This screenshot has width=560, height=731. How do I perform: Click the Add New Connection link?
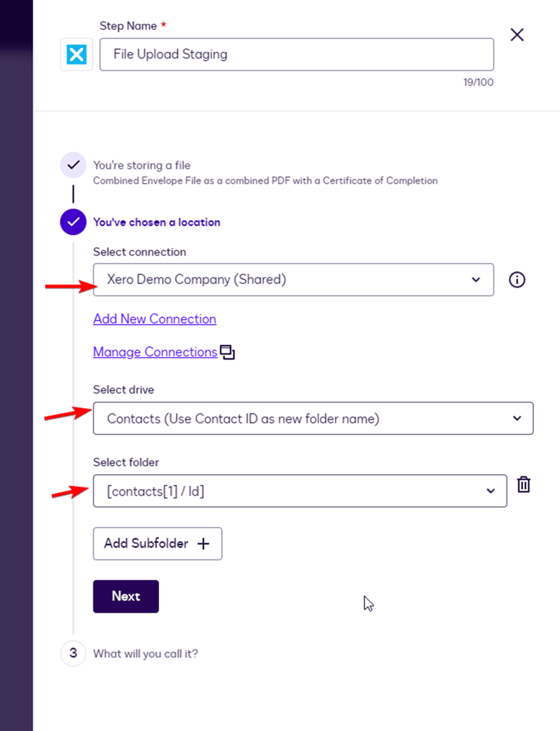(x=155, y=319)
